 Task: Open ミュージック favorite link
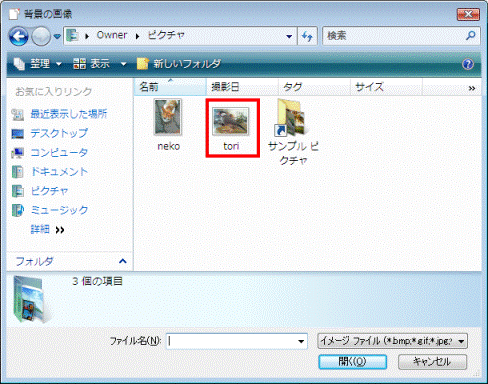(x=59, y=210)
